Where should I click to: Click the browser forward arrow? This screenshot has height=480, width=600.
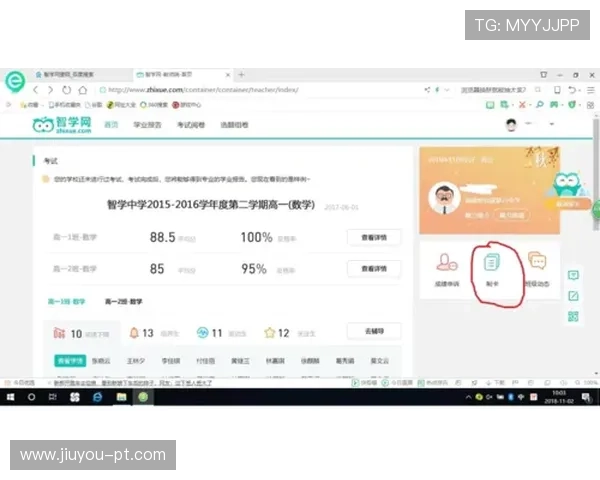point(51,90)
